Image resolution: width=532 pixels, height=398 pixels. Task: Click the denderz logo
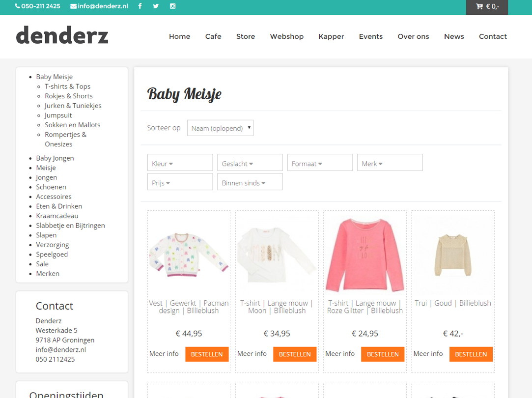[62, 36]
